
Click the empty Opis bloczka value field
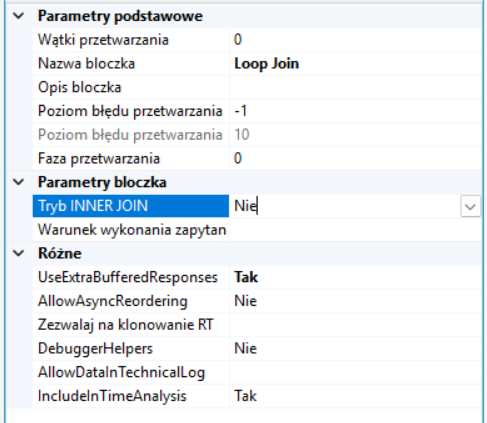[355, 87]
